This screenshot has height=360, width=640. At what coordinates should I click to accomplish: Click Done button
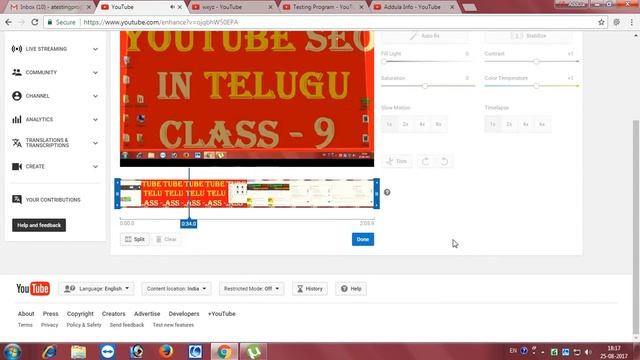click(x=363, y=239)
